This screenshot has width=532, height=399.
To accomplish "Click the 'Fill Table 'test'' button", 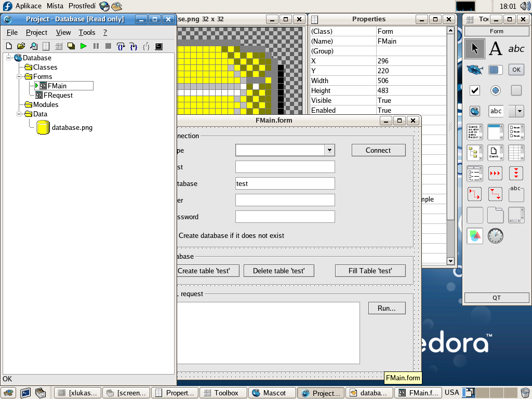I will (x=370, y=271).
